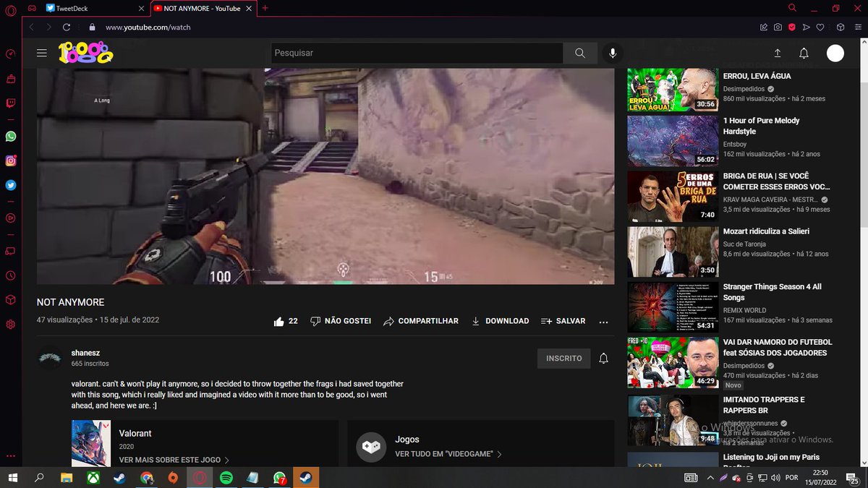Open Xbox app from the taskbar
The height and width of the screenshot is (488, 868).
[93, 478]
